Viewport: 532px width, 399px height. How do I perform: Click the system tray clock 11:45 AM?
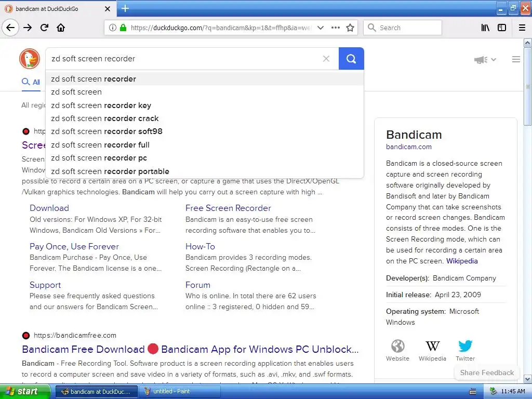pos(513,392)
